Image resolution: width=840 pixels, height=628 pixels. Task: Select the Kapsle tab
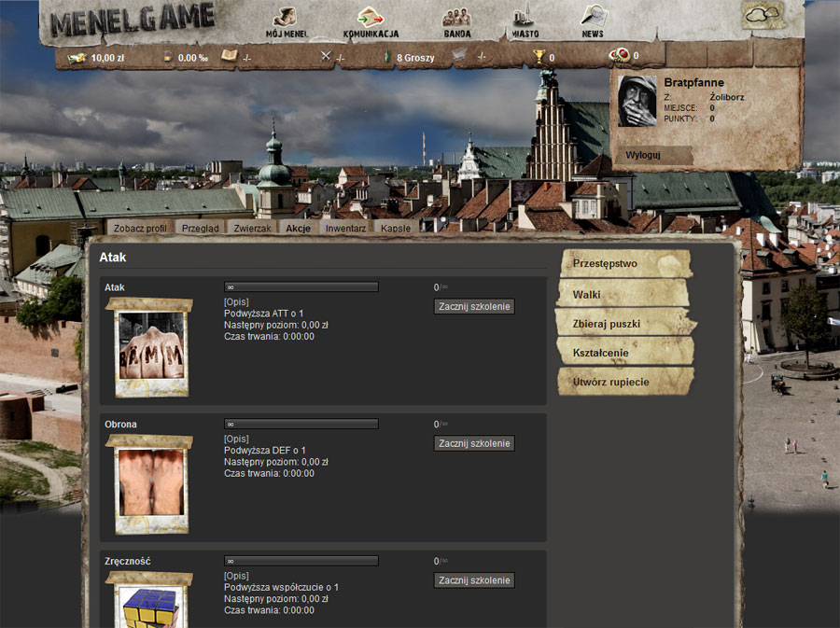(395, 228)
